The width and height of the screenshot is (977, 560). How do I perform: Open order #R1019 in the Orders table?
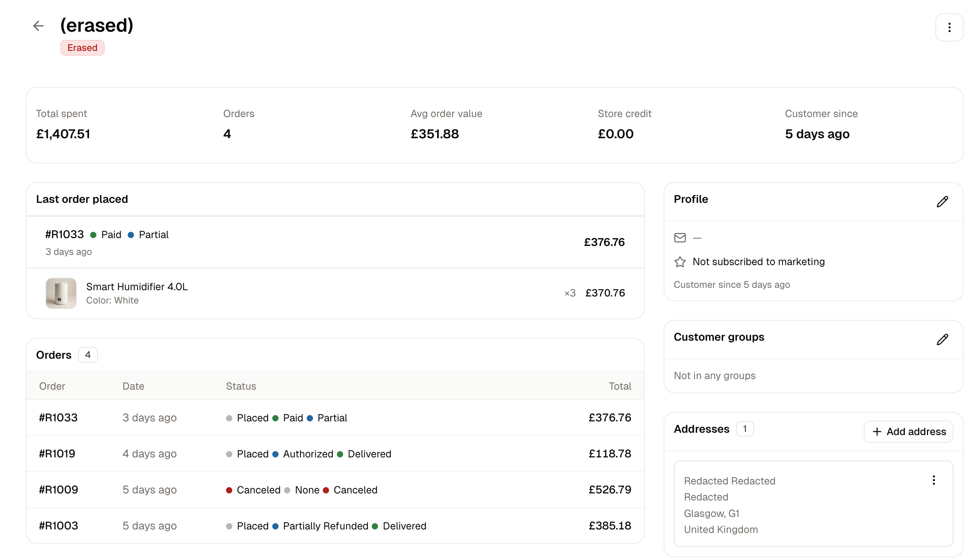(x=335, y=453)
